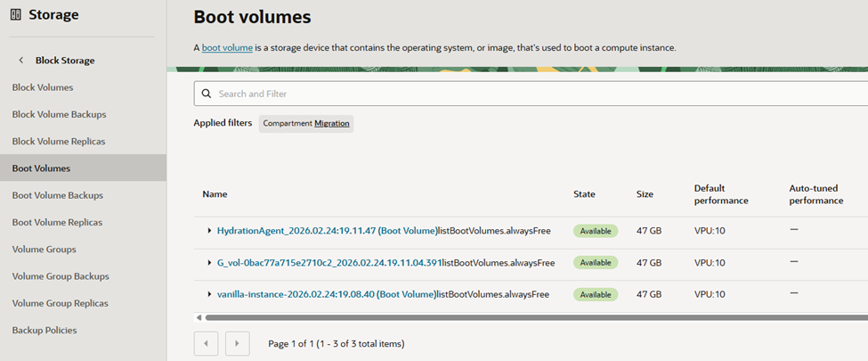Open Block Volume Replicas in sidebar
Image resolution: width=868 pixels, height=361 pixels.
59,141
